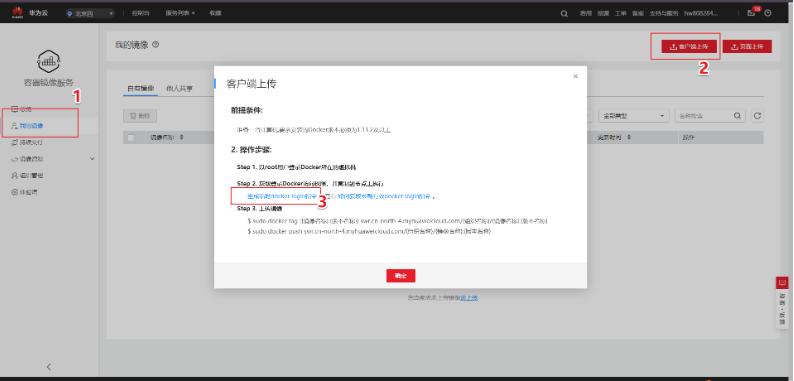The width and height of the screenshot is (794, 381).
Task: Expand the sidebar item with the chevron arrow
Action: (53, 159)
